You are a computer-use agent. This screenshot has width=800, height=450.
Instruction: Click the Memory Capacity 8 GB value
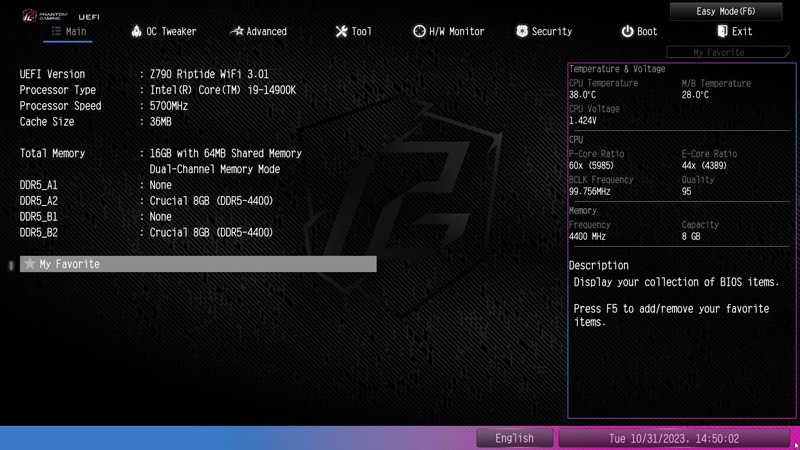(x=691, y=236)
